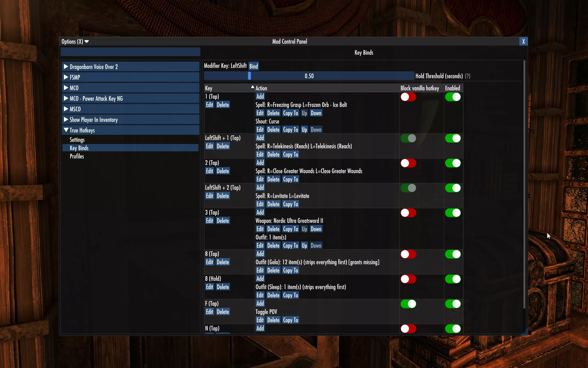Toggle Enabled switch for 1 (Tap)
Screen dimensions: 588x368
pyautogui.click(x=453, y=97)
